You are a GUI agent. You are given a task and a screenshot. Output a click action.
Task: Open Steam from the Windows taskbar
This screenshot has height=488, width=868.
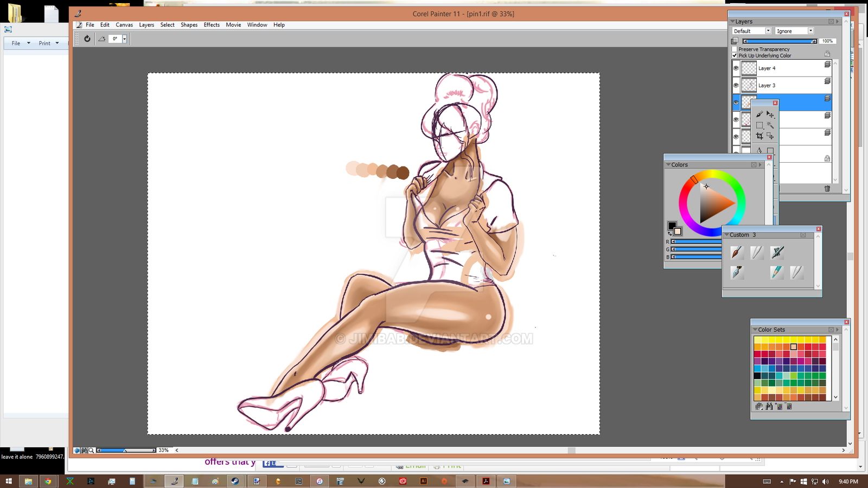pos(235,481)
